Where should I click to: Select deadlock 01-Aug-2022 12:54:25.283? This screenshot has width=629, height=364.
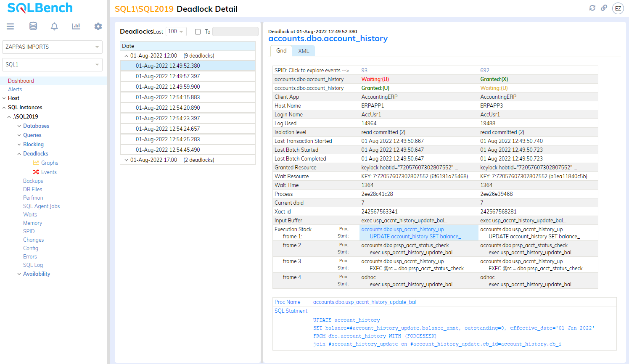pos(188,139)
